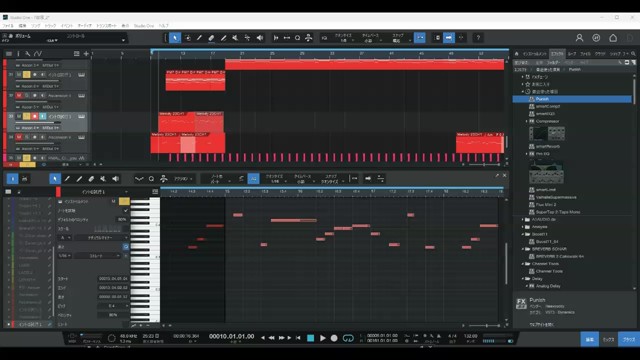Select the Mute tool in the arrange toolbar

pyautogui.click(x=236, y=38)
